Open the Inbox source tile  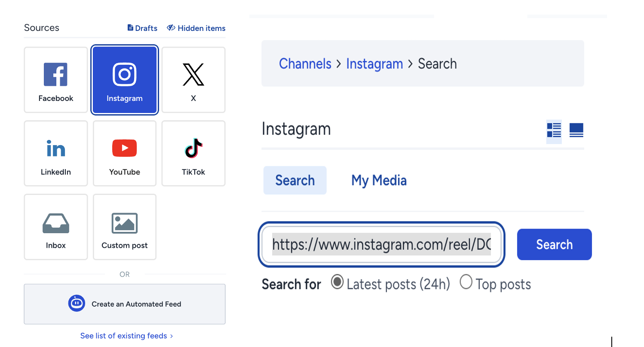[56, 227]
